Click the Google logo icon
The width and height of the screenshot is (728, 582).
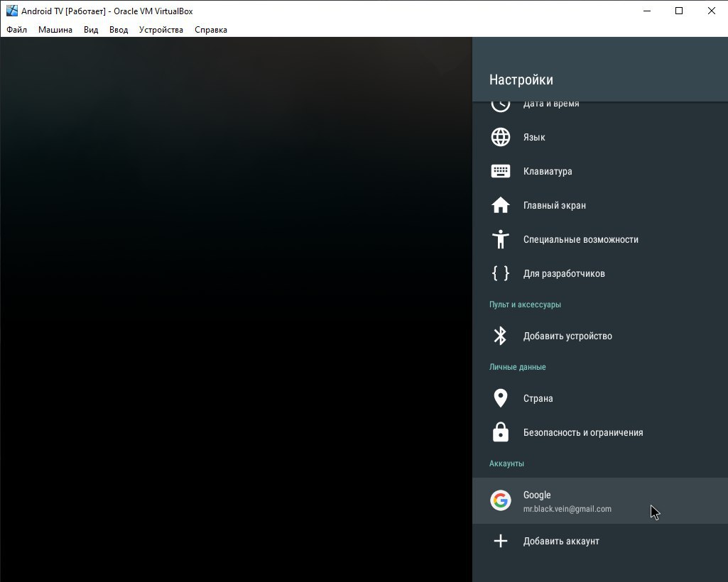pyautogui.click(x=501, y=500)
